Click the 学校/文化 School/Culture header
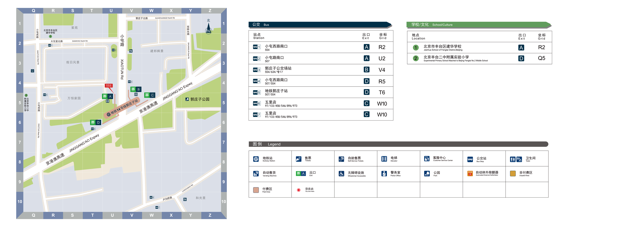Screen dimensions: 644x228 point(479,25)
